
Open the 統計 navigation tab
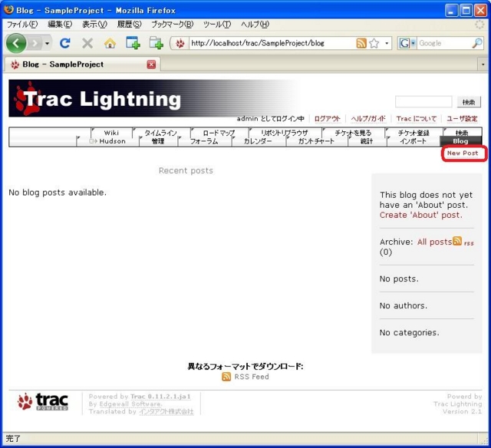(x=367, y=141)
